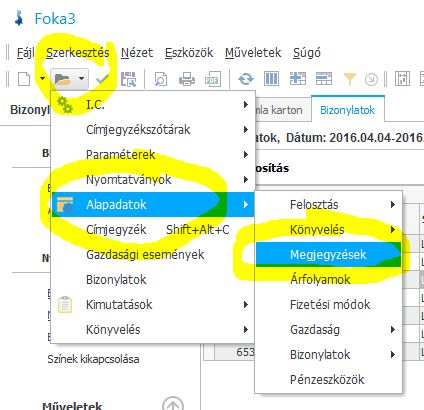Expand Bizonylatok in the Alapadatok submenu
This screenshot has height=410, width=424.
[328, 355]
